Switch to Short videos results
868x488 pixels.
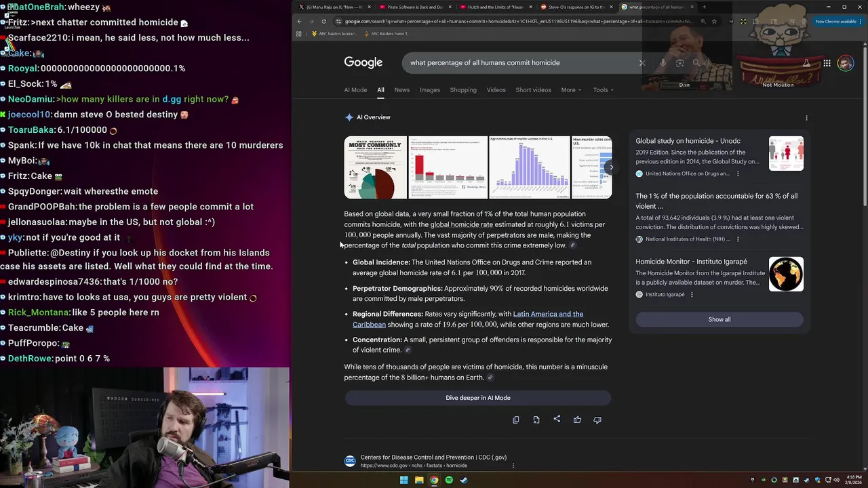click(533, 90)
